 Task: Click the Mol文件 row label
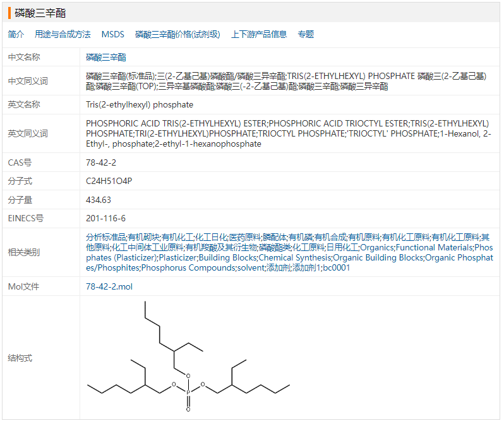(x=23, y=286)
